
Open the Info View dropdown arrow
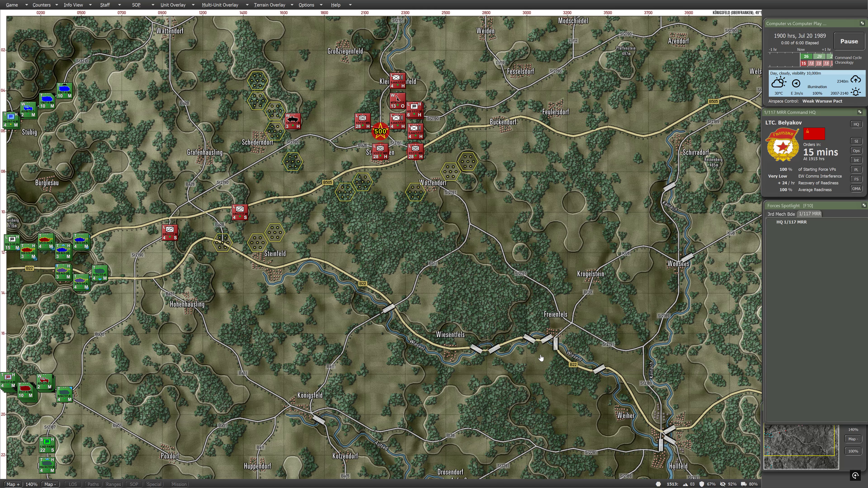(x=90, y=5)
